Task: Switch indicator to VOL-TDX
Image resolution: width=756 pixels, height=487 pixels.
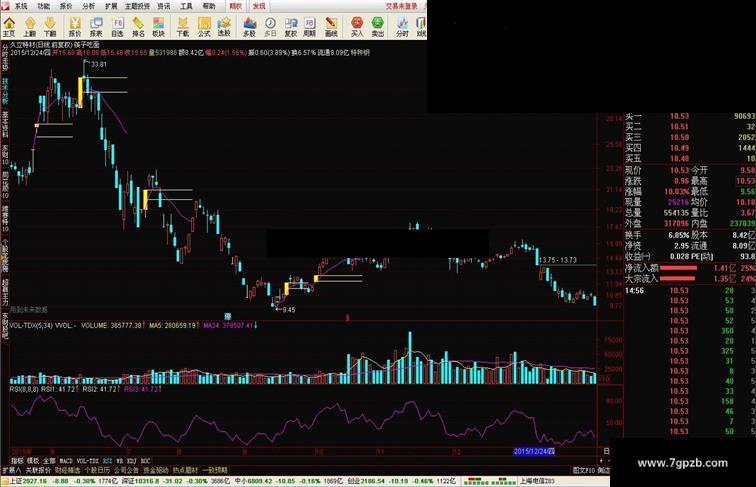Action: 88,461
